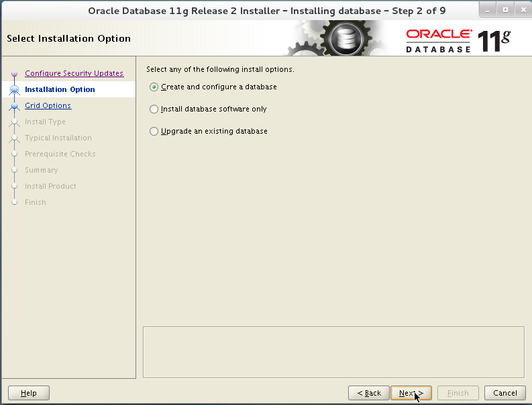Click the Summary step bullet icon
This screenshot has height=405, width=532.
[14, 170]
